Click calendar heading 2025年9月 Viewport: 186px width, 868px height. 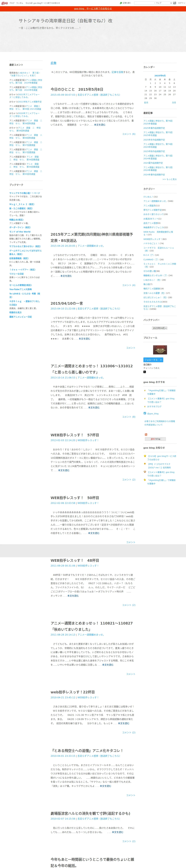click(x=160, y=76)
